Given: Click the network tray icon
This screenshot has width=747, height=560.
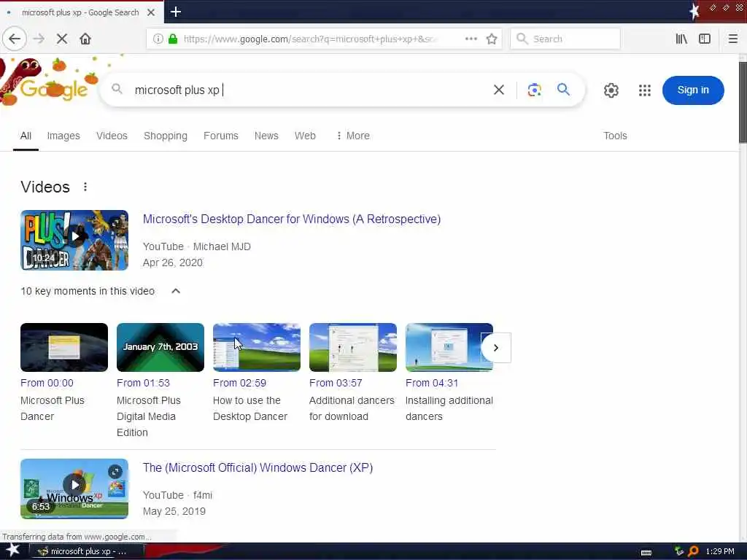Looking at the screenshot, I should 679,551.
